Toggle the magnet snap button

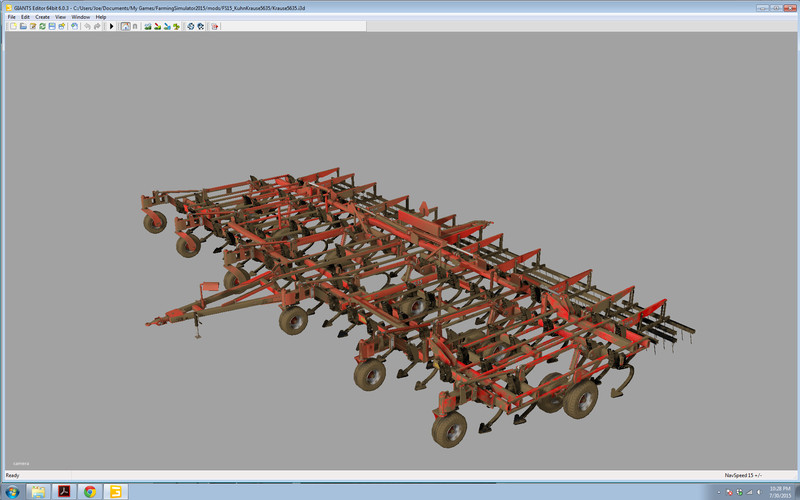coord(135,26)
